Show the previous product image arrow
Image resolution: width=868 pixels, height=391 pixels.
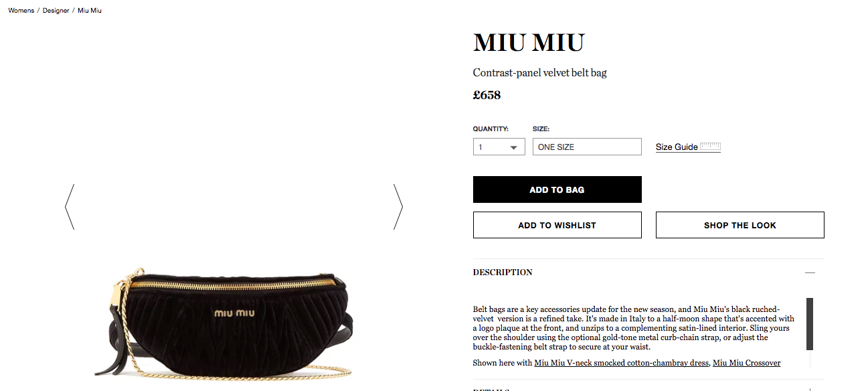click(70, 207)
